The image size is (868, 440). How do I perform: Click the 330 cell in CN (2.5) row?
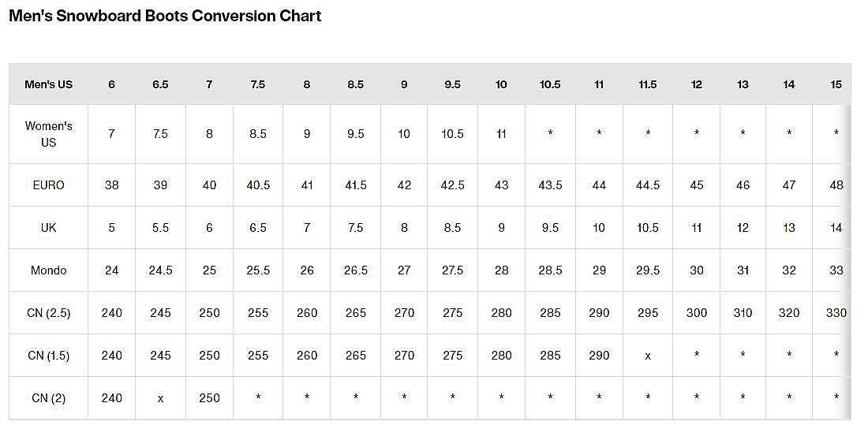[x=836, y=313]
